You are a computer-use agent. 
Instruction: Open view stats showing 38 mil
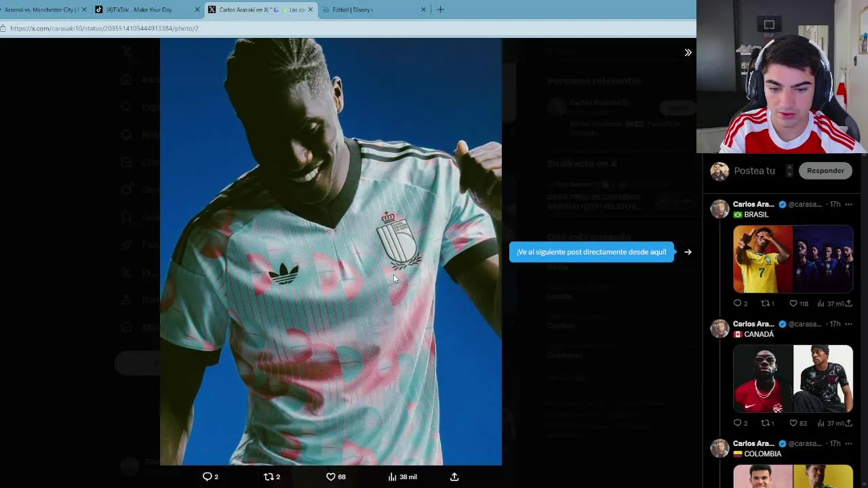(402, 477)
